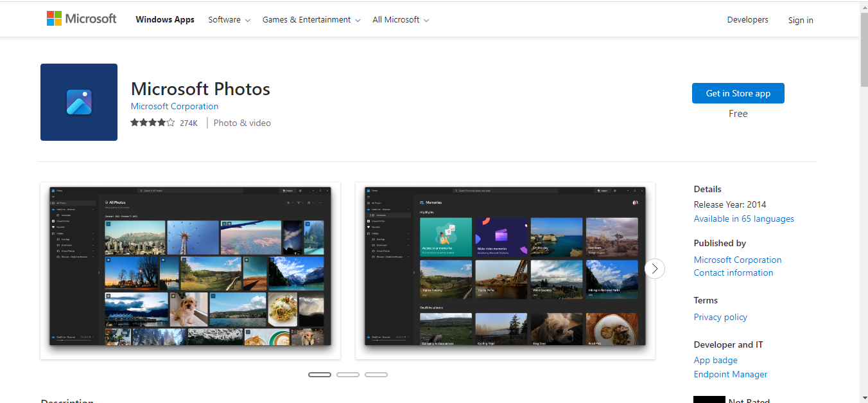Image resolution: width=868 pixels, height=403 pixels.
Task: Click the star rating icons
Action: point(152,123)
